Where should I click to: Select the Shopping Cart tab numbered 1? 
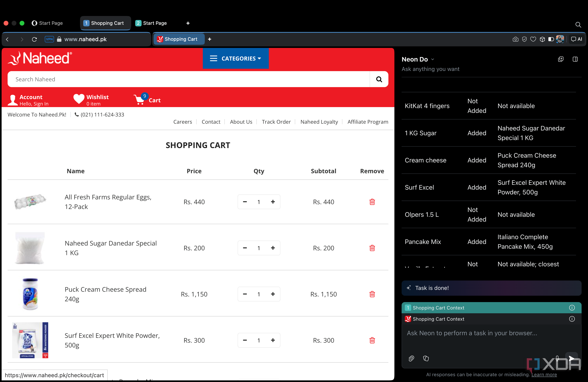coord(105,23)
